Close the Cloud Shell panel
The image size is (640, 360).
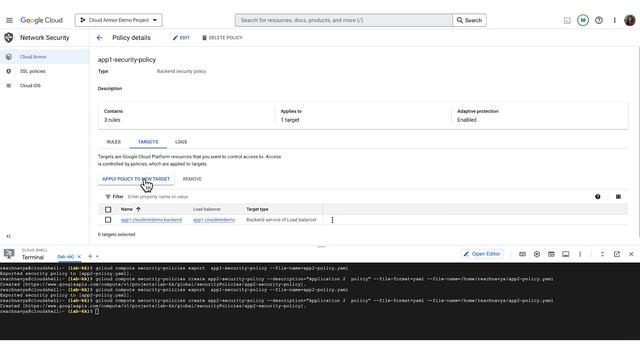click(631, 254)
